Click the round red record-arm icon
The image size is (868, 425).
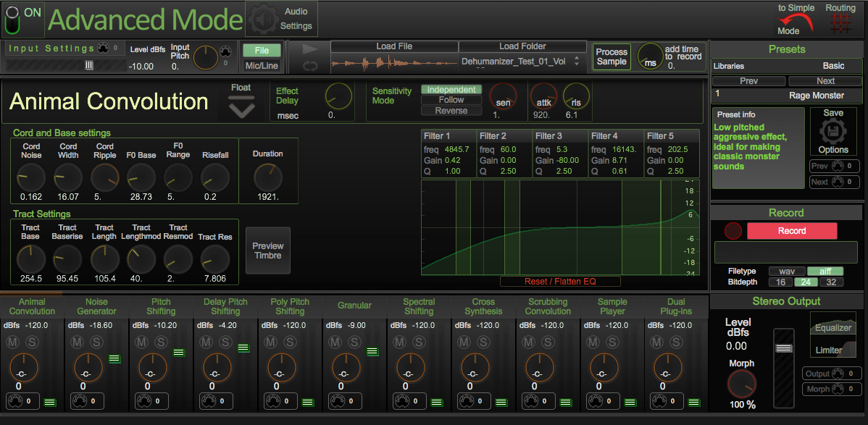733,231
